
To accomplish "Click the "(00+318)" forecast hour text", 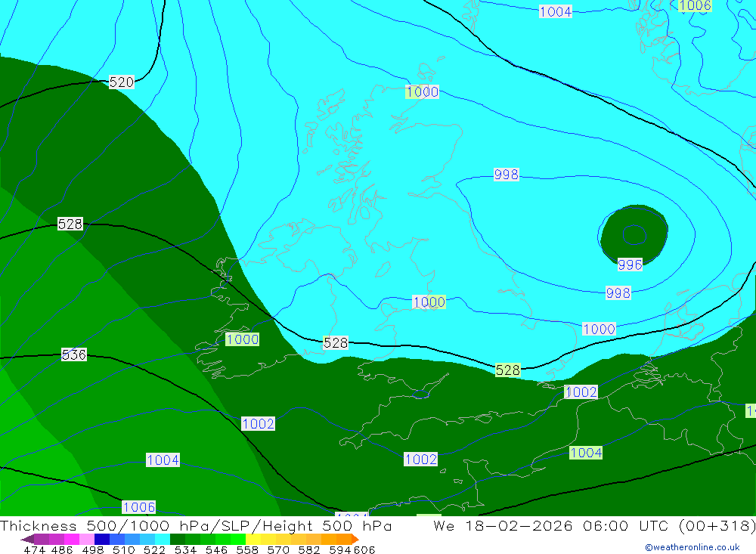I will pos(717,525).
